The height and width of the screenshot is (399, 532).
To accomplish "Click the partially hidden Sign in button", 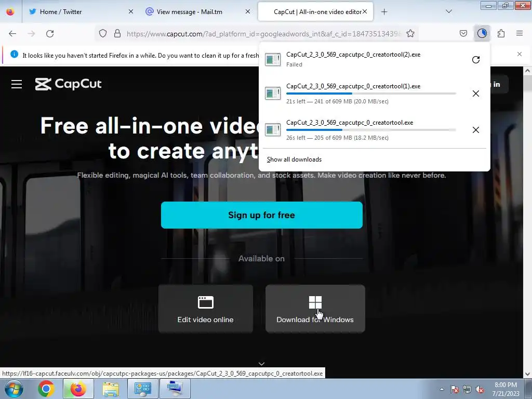I will pyautogui.click(x=499, y=84).
